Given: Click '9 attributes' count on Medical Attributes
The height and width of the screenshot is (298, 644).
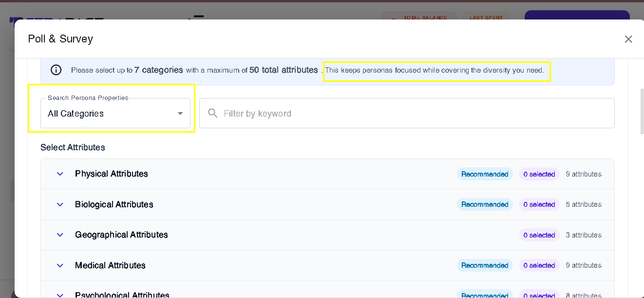Looking at the screenshot, I should [584, 265].
